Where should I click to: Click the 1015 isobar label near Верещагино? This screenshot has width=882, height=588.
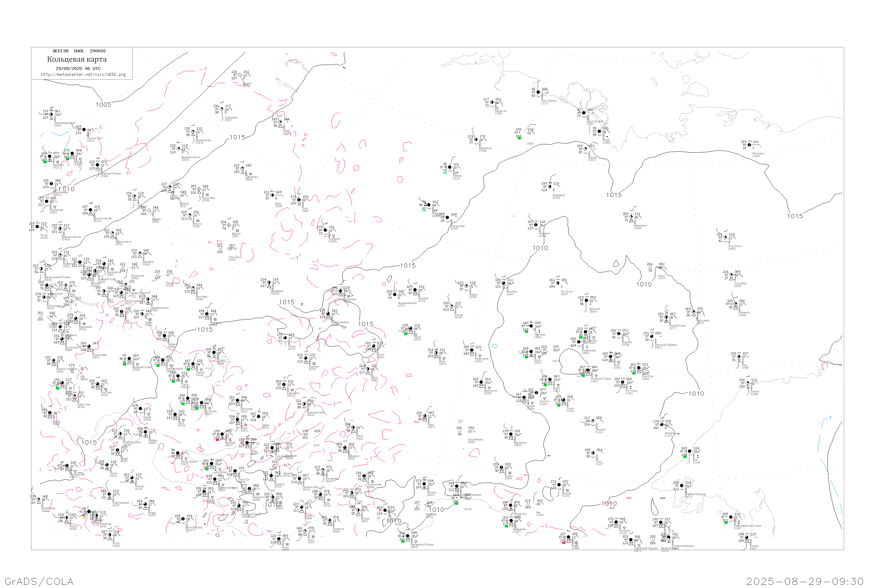coord(237,138)
